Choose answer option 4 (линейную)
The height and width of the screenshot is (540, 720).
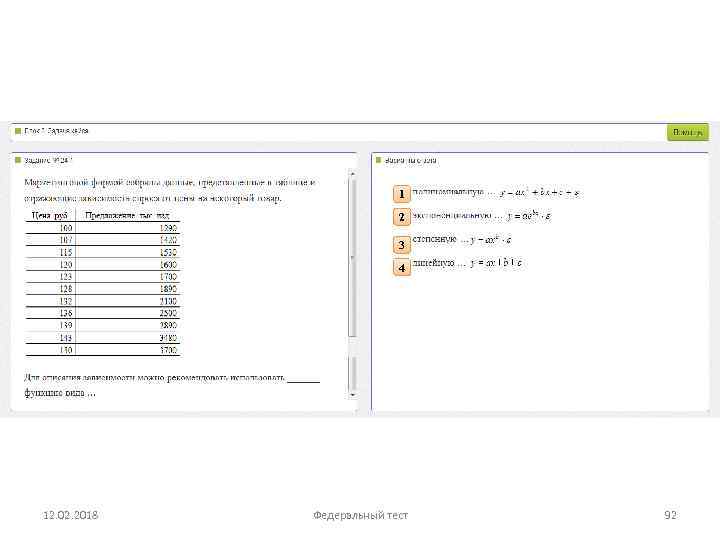click(401, 267)
